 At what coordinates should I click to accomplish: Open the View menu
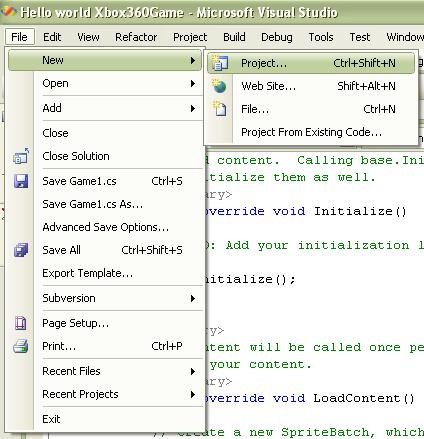click(88, 37)
